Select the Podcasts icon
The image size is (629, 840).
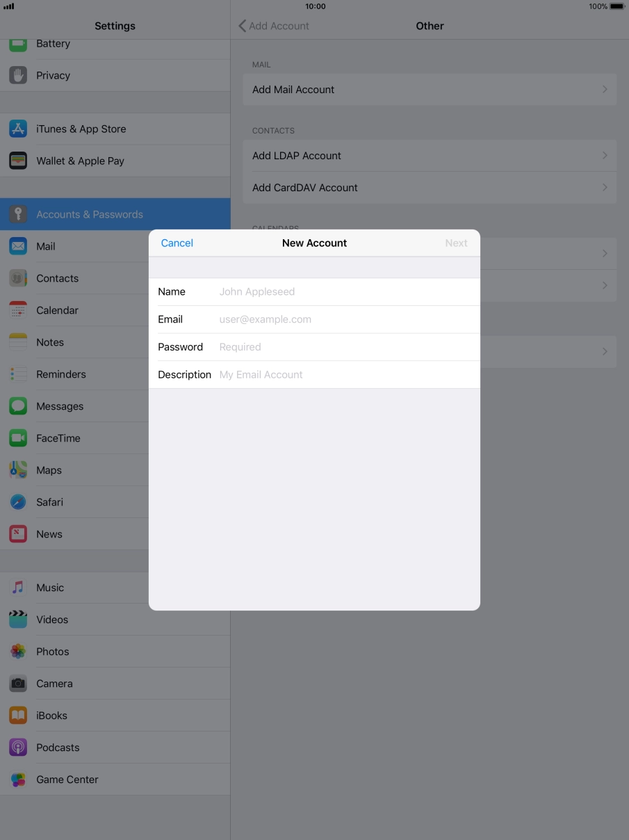[18, 748]
